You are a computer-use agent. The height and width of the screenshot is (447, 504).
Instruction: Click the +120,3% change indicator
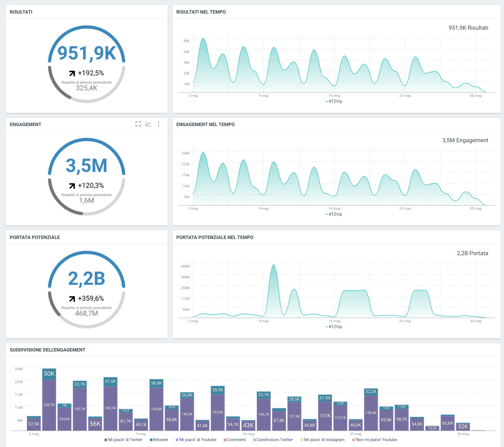coord(87,186)
